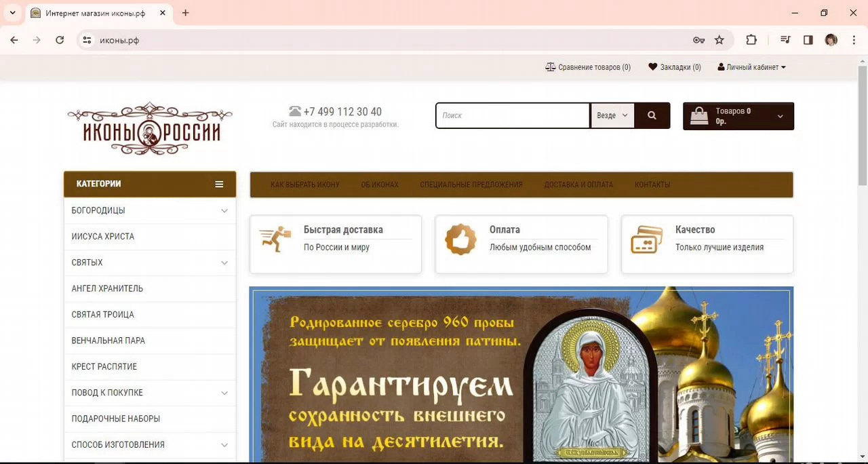Image resolution: width=868 pixels, height=464 pixels.
Task: View site information icon in address bar
Action: point(87,40)
